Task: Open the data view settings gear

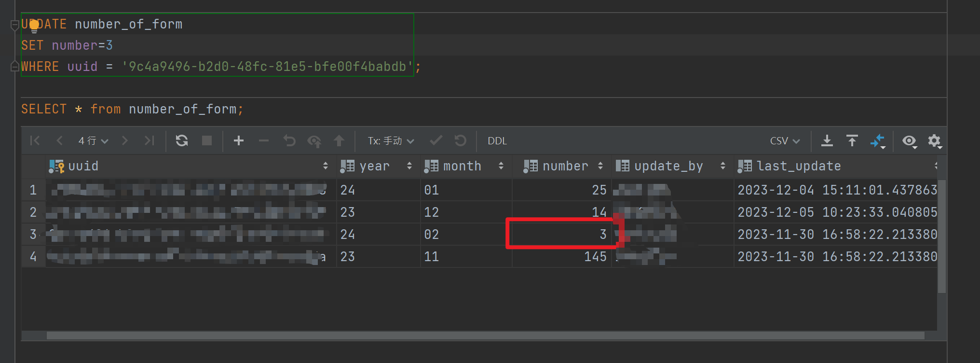Action: [935, 141]
